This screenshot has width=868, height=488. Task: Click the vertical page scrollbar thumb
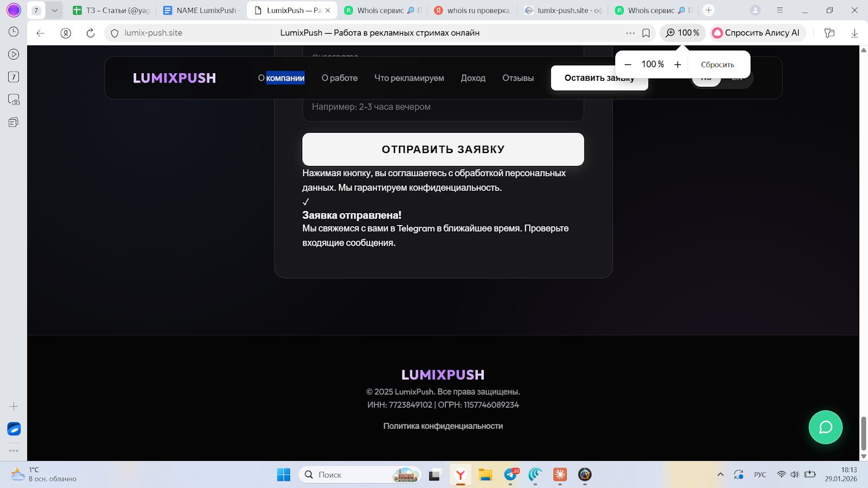[x=863, y=433]
